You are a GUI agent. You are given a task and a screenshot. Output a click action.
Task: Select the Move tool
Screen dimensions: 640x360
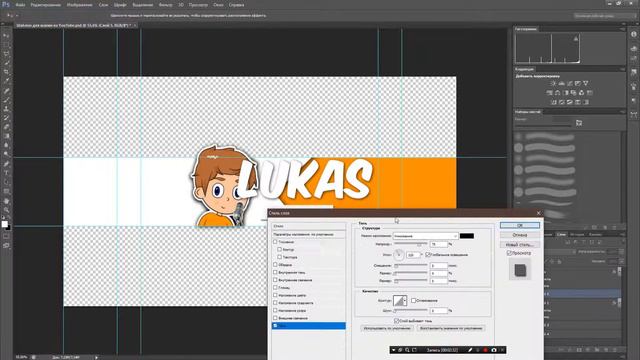click(6, 36)
